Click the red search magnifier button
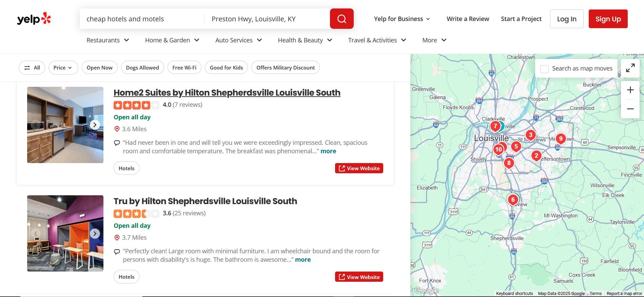644x297 pixels. [342, 19]
